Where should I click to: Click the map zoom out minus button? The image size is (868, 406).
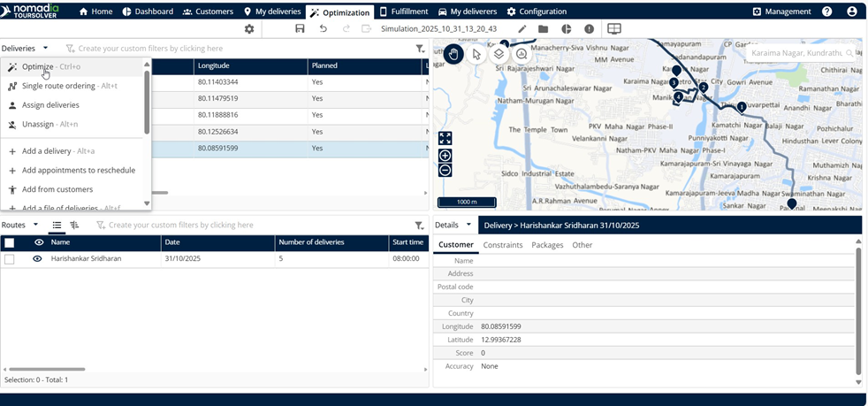tap(445, 170)
